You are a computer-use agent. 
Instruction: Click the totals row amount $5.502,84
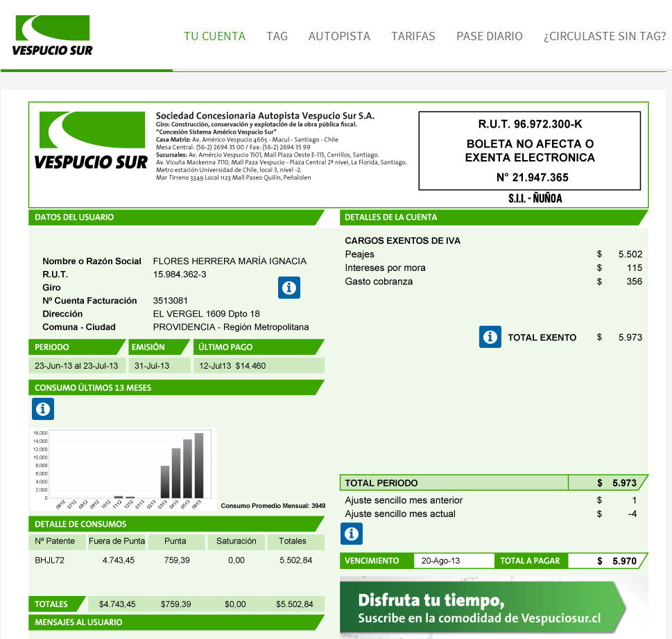(295, 604)
